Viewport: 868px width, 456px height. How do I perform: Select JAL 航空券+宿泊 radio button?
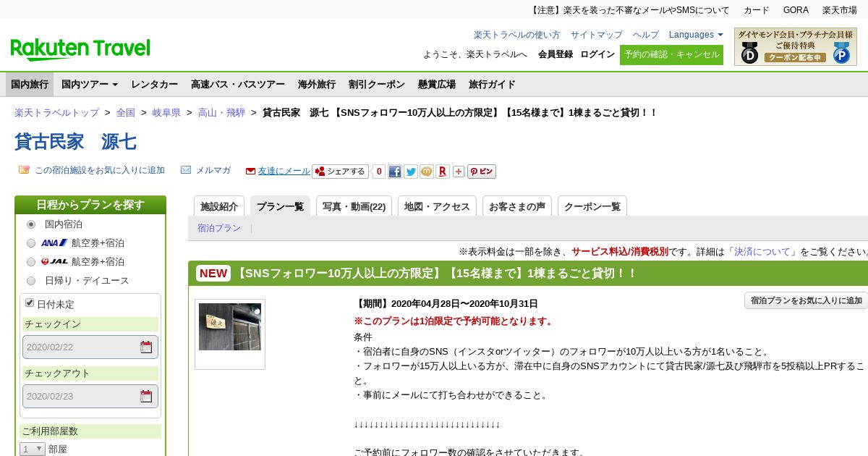point(31,262)
